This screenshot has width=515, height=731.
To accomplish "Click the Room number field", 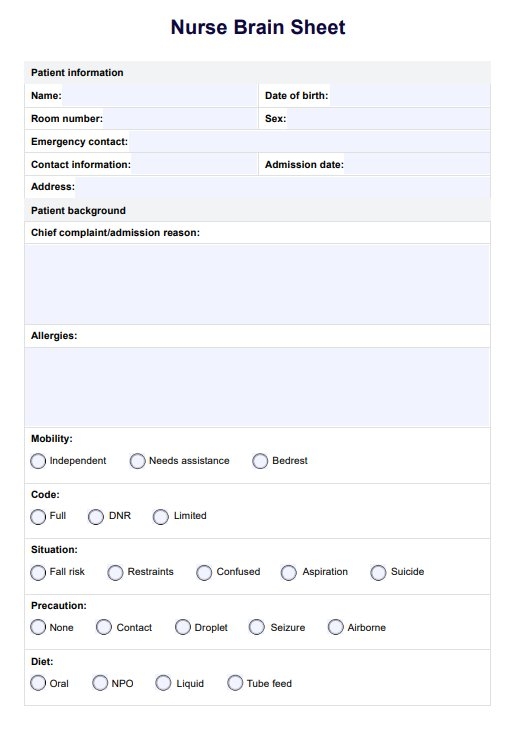I will point(180,119).
